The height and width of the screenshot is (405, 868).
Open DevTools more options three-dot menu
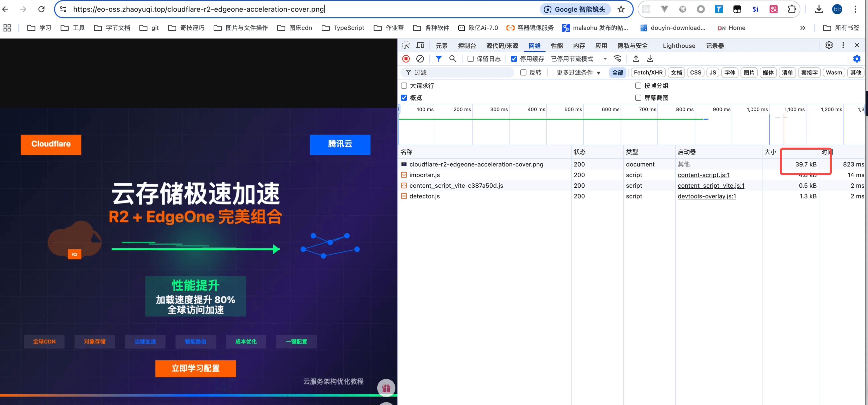tap(843, 45)
